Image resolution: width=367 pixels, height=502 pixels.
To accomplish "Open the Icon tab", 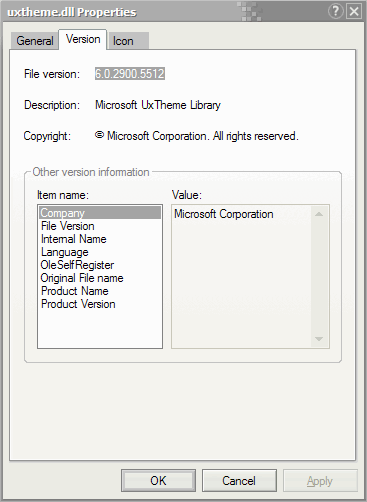I will [x=128, y=41].
